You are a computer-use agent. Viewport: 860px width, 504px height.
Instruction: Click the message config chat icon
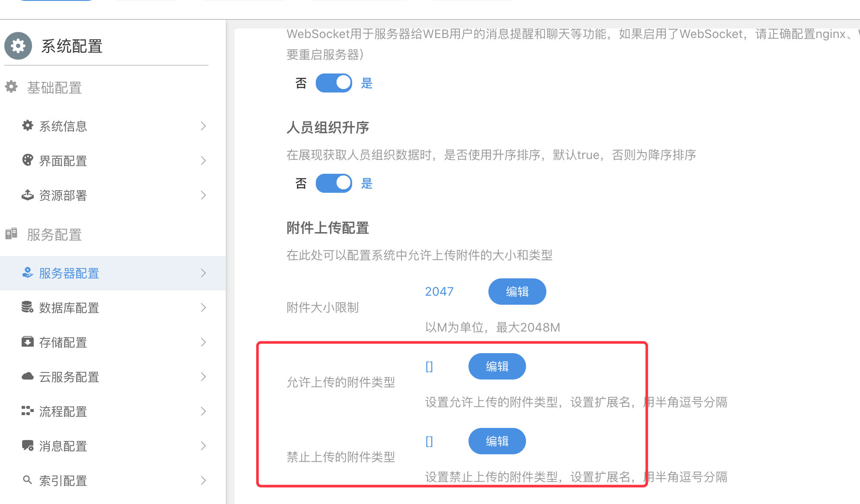click(x=28, y=446)
